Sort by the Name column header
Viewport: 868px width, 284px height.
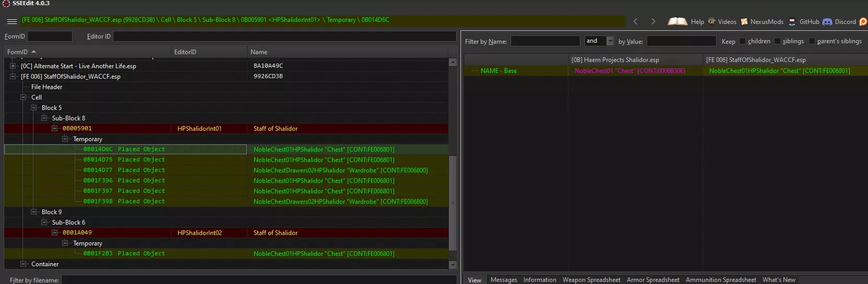coord(348,52)
